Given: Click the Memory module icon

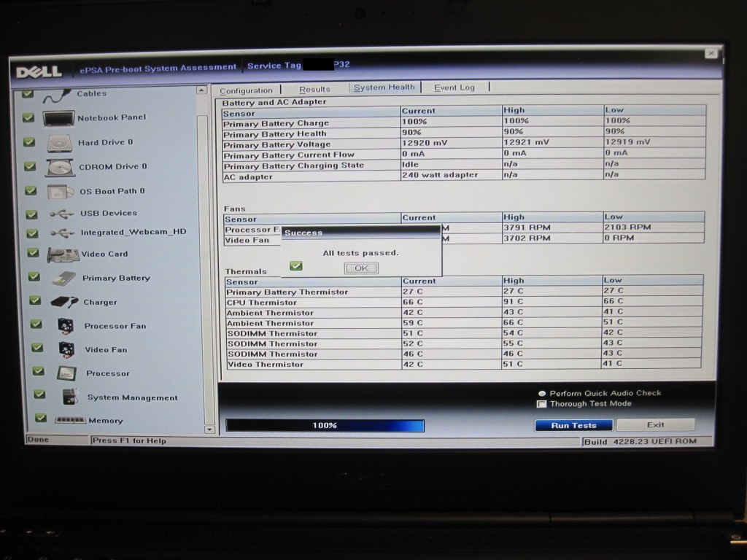Looking at the screenshot, I should pos(71,420).
